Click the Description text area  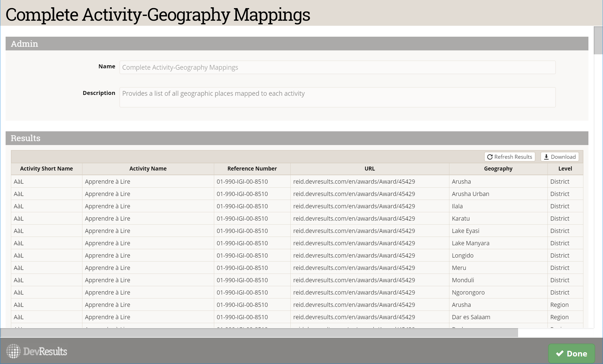pos(337,97)
